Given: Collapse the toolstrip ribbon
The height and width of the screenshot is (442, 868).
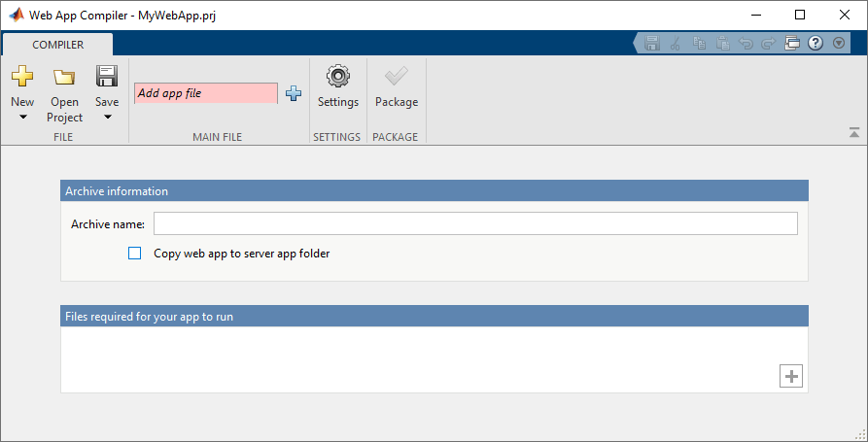Looking at the screenshot, I should click(x=853, y=132).
